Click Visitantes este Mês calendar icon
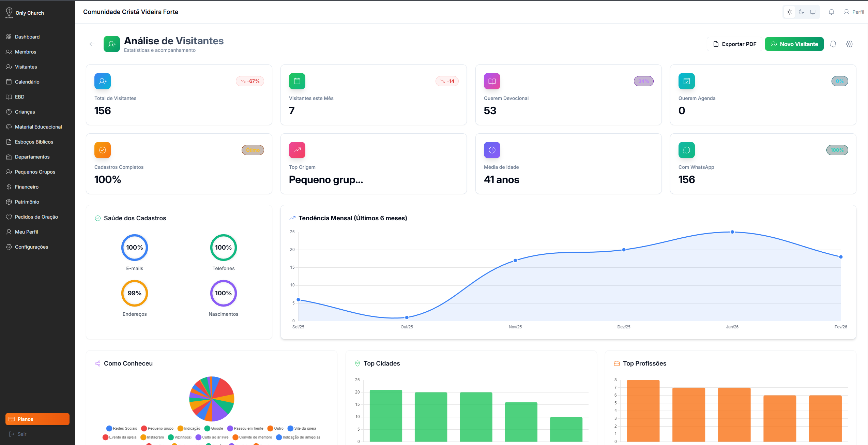 pyautogui.click(x=297, y=81)
